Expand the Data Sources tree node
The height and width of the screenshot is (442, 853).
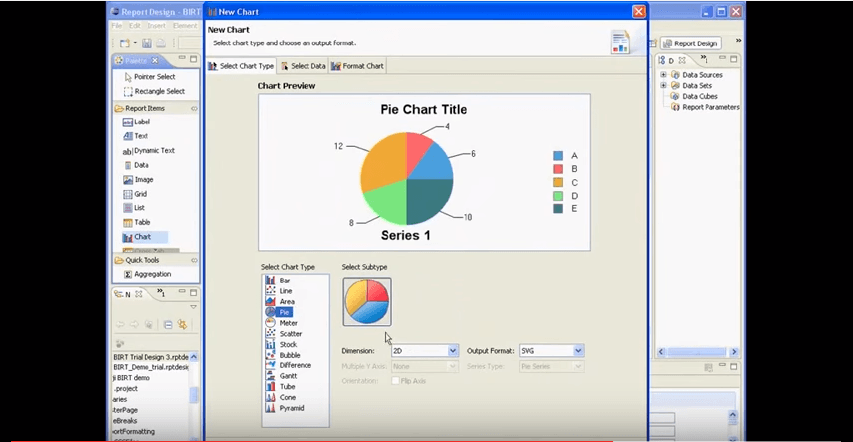[663, 75]
